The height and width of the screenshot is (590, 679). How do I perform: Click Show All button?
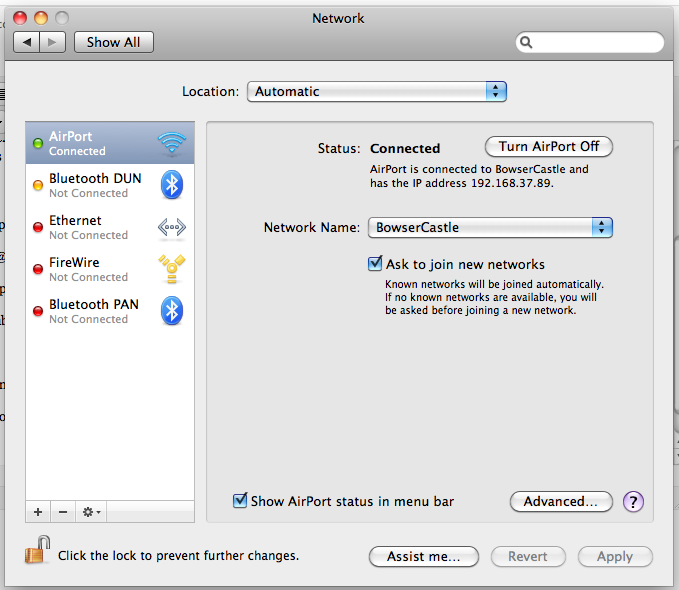coord(113,42)
